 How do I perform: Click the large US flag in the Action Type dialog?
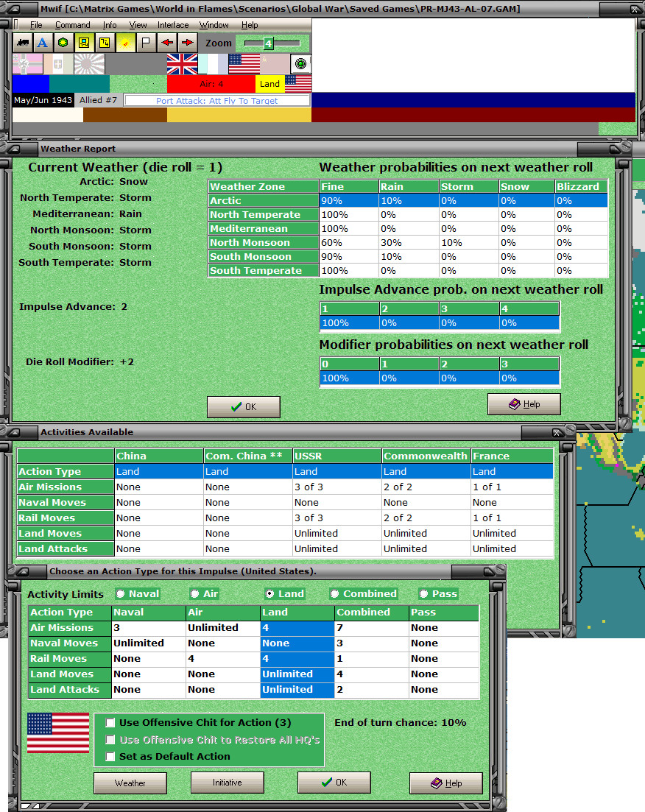pos(58,732)
